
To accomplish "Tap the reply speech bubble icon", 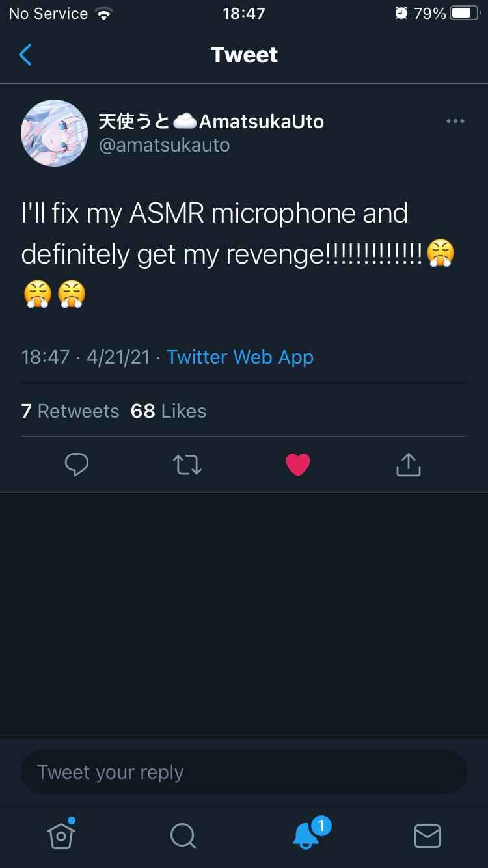I will 77,465.
